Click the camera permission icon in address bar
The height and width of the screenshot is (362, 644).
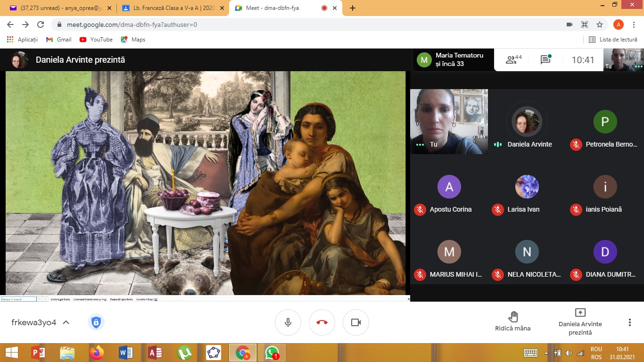pos(569,25)
